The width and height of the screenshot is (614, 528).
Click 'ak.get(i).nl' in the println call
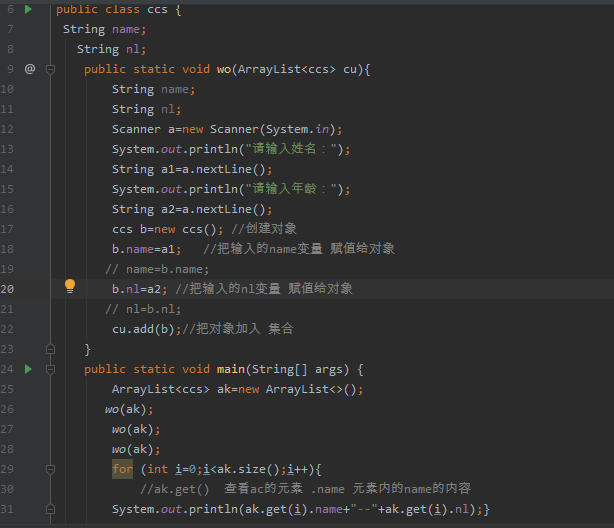pos(427,509)
